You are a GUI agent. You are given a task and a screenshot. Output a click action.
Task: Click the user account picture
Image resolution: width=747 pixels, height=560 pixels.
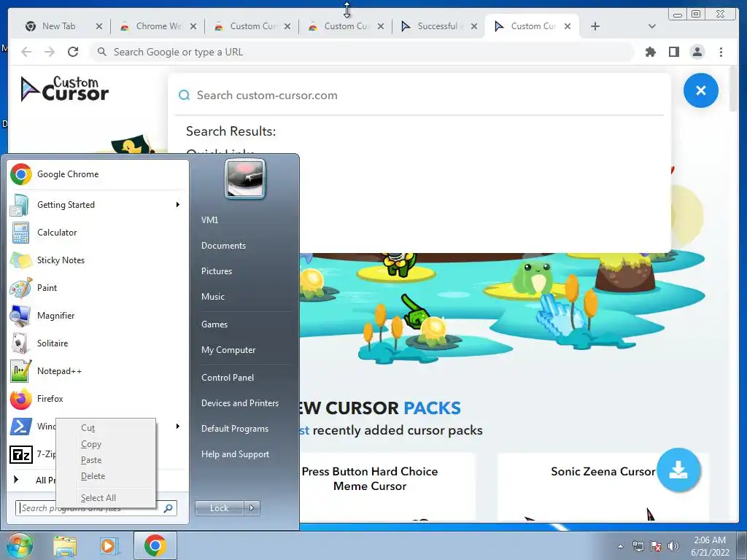245,179
